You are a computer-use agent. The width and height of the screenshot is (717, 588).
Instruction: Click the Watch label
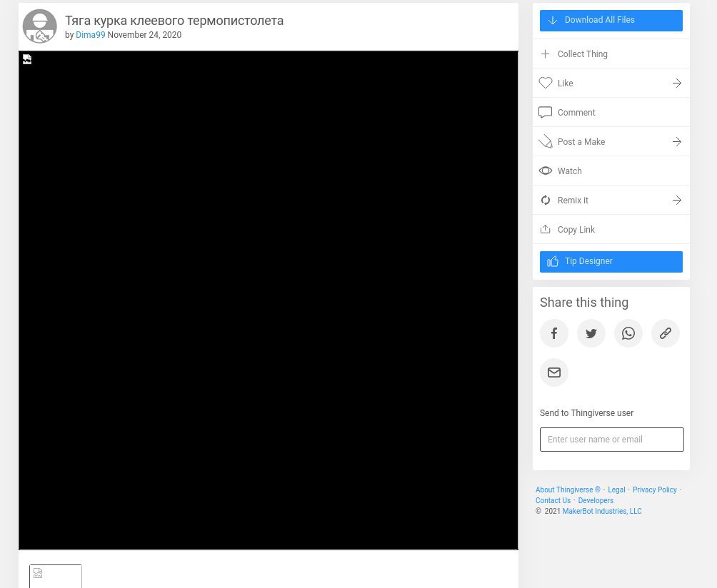click(x=570, y=171)
